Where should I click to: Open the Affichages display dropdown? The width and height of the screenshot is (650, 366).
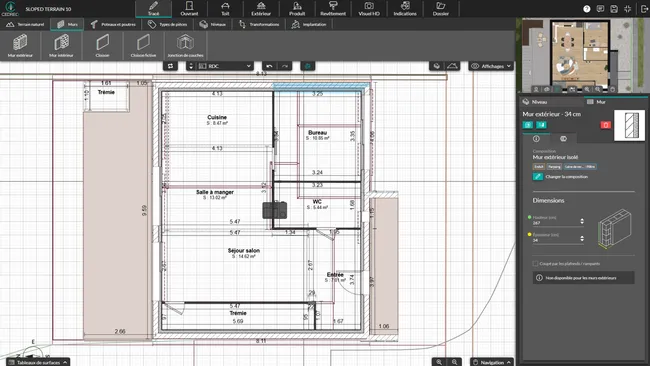[x=492, y=66]
